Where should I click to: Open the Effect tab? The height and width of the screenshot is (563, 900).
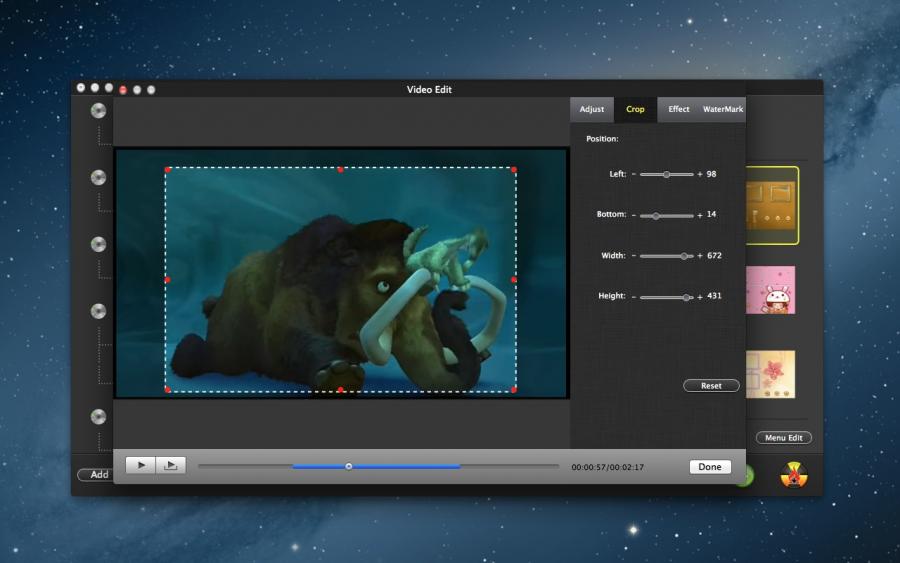tap(678, 109)
